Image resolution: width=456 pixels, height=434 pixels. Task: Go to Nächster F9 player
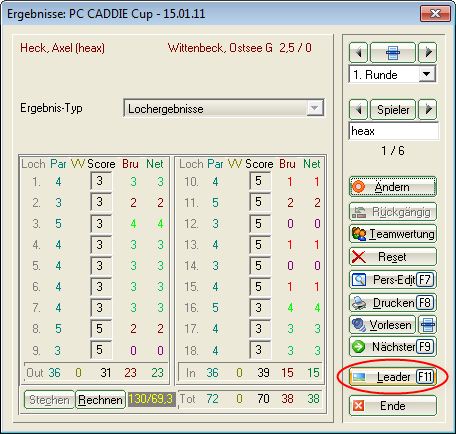393,347
